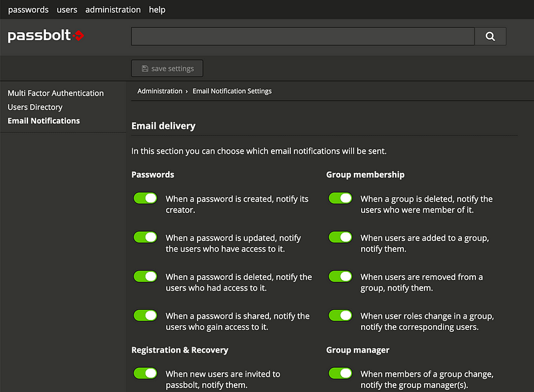The width and height of the screenshot is (534, 392).
Task: Go to the users menu item
Action: (67, 10)
